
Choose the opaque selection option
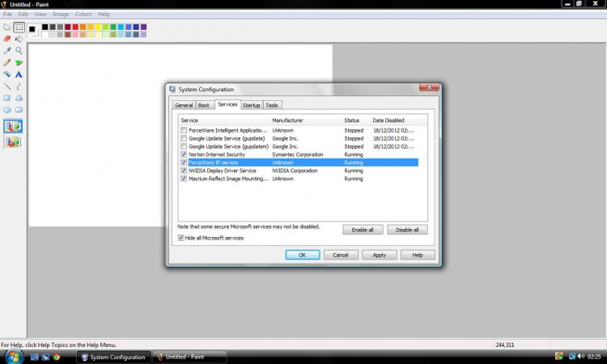pos(13,126)
